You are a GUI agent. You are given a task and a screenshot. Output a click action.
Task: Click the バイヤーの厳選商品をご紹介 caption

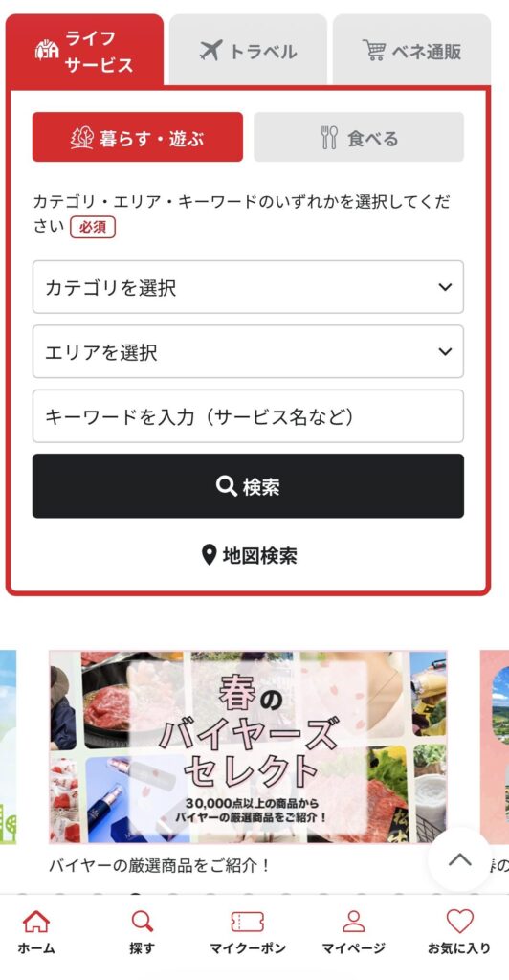pos(159,865)
